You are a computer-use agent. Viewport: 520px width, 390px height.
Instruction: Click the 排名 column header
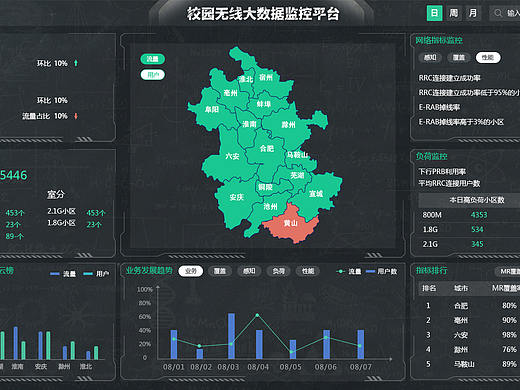429,288
